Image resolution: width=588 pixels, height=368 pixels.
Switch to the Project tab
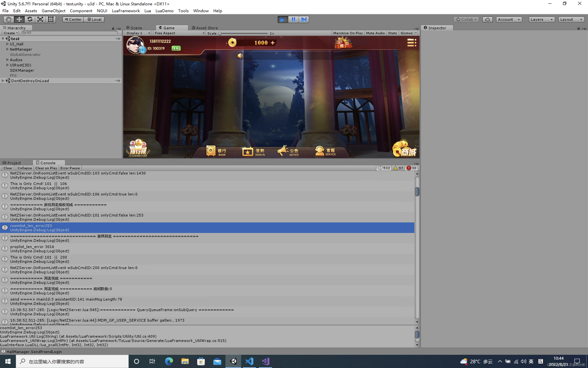(x=12, y=163)
